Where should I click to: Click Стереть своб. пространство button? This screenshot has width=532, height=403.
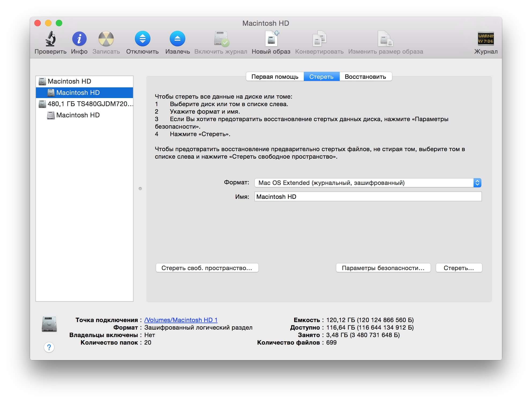tap(207, 268)
